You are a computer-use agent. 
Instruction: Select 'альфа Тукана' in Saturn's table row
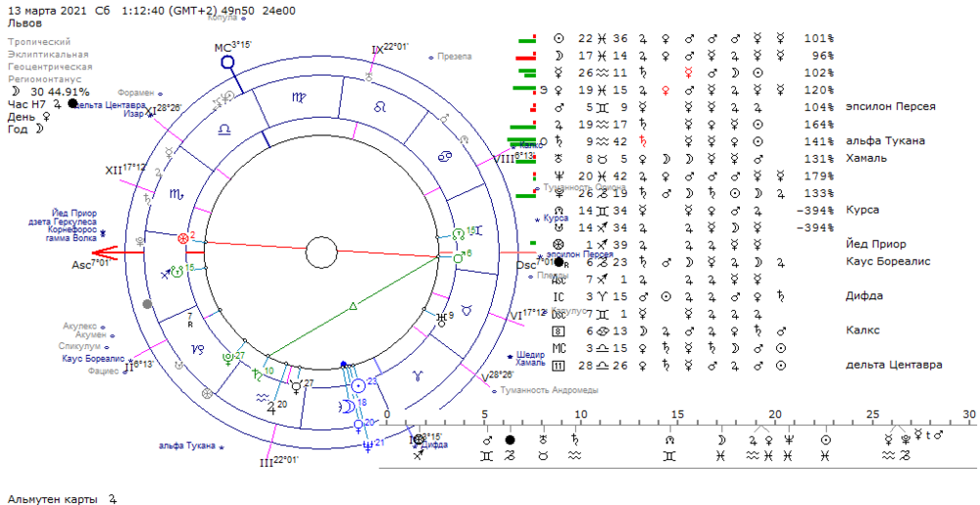(x=885, y=141)
